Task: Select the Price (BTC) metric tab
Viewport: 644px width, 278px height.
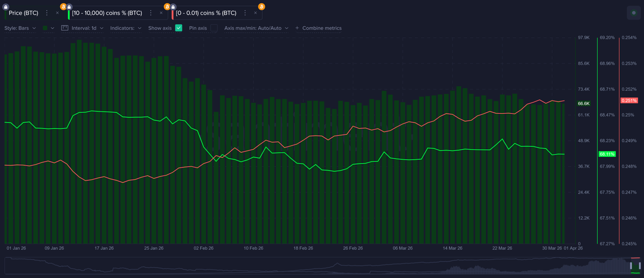Action: point(24,12)
